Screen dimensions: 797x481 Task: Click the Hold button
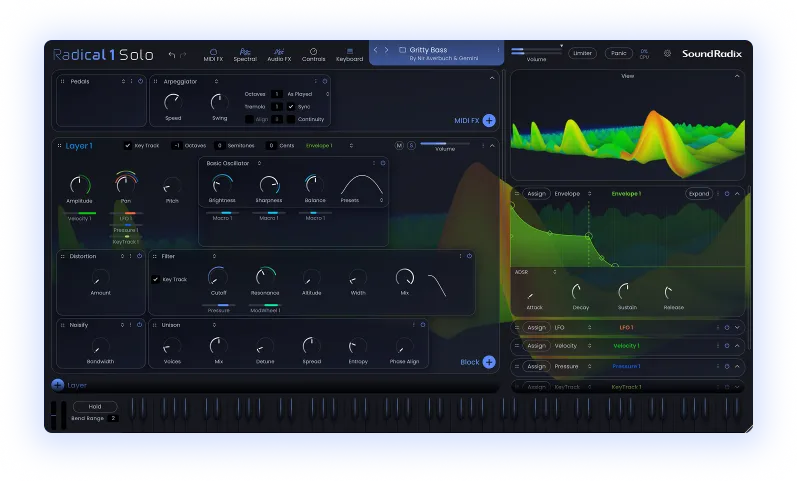point(95,407)
